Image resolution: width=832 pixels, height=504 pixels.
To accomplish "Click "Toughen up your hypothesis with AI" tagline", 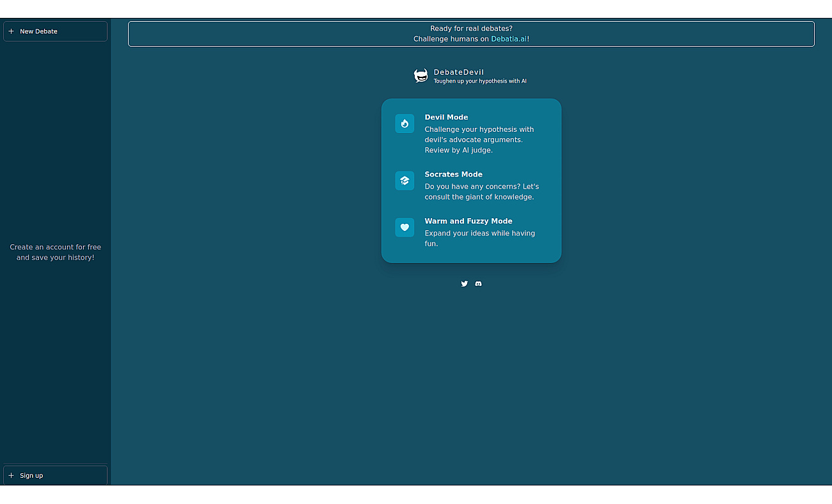I will point(480,81).
